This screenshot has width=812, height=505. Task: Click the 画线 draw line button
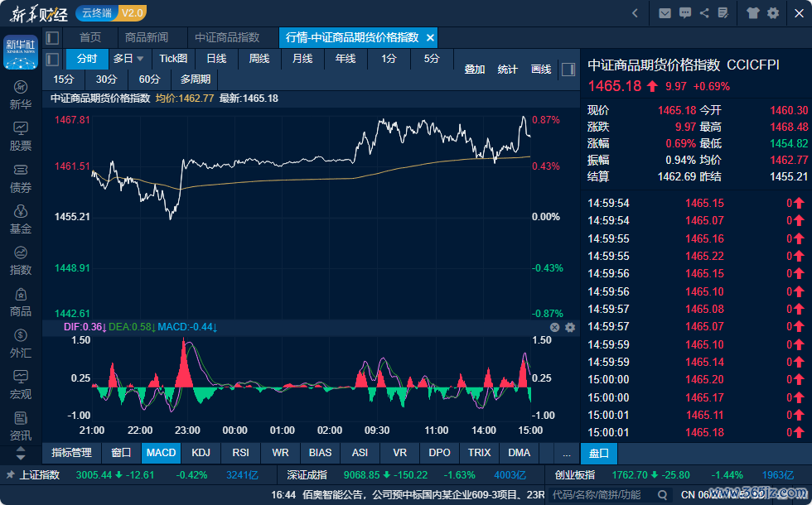[x=541, y=70]
